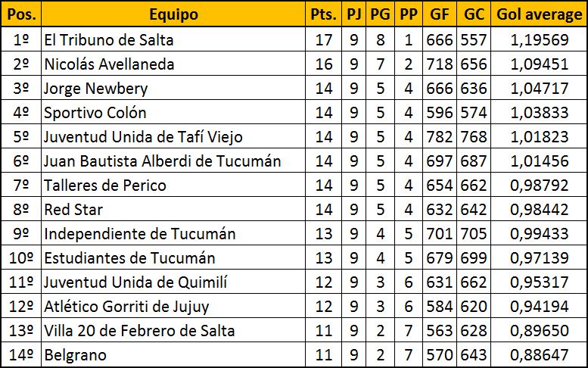Click the Gol average column header
This screenshot has width=588, height=368.
tap(540, 14)
